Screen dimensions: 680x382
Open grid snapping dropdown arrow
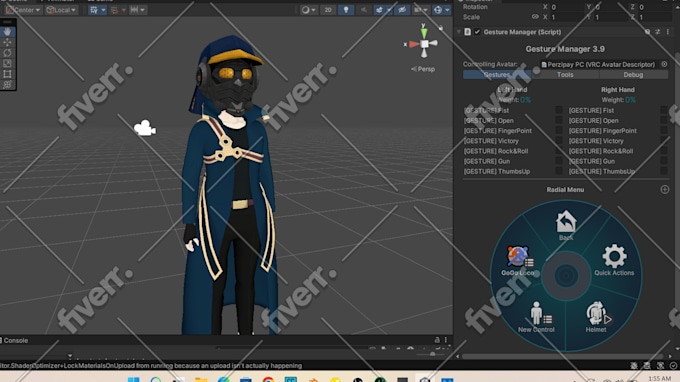point(123,10)
